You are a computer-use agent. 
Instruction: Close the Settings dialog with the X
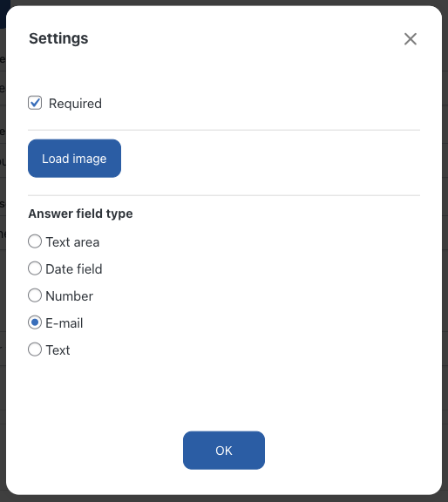(x=411, y=39)
